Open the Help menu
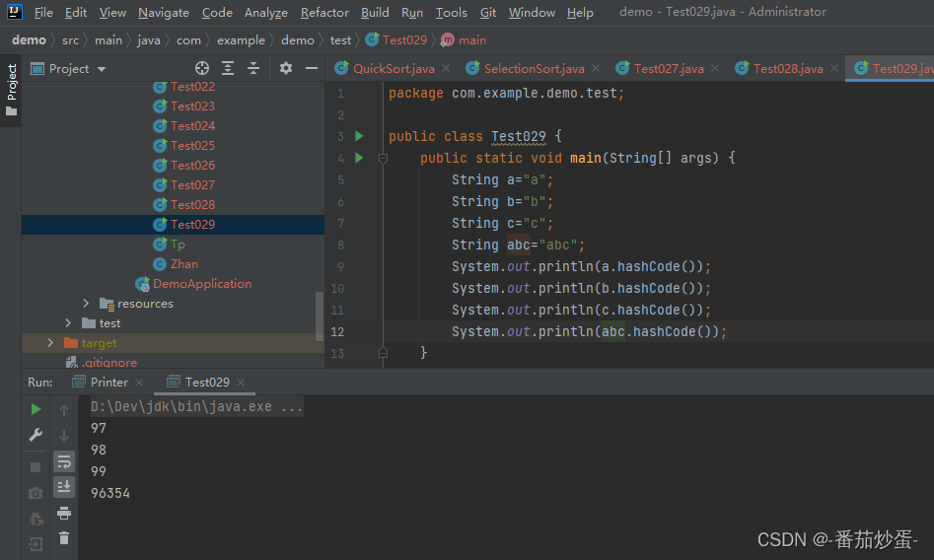The height and width of the screenshot is (560, 934). [580, 12]
